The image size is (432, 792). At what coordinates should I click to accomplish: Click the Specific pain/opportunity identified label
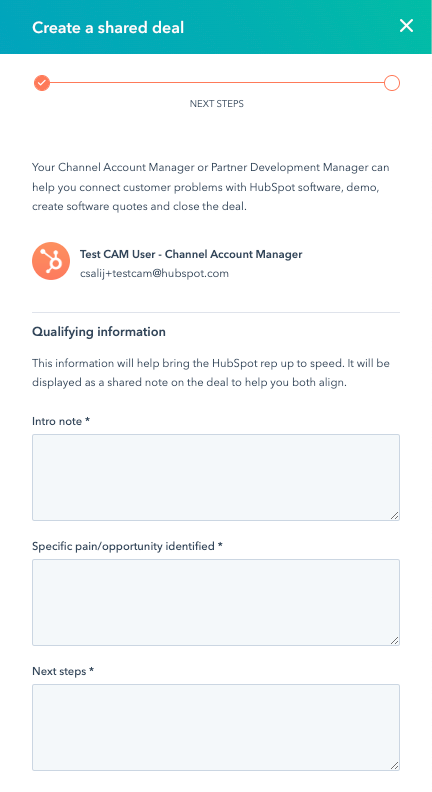click(x=127, y=546)
